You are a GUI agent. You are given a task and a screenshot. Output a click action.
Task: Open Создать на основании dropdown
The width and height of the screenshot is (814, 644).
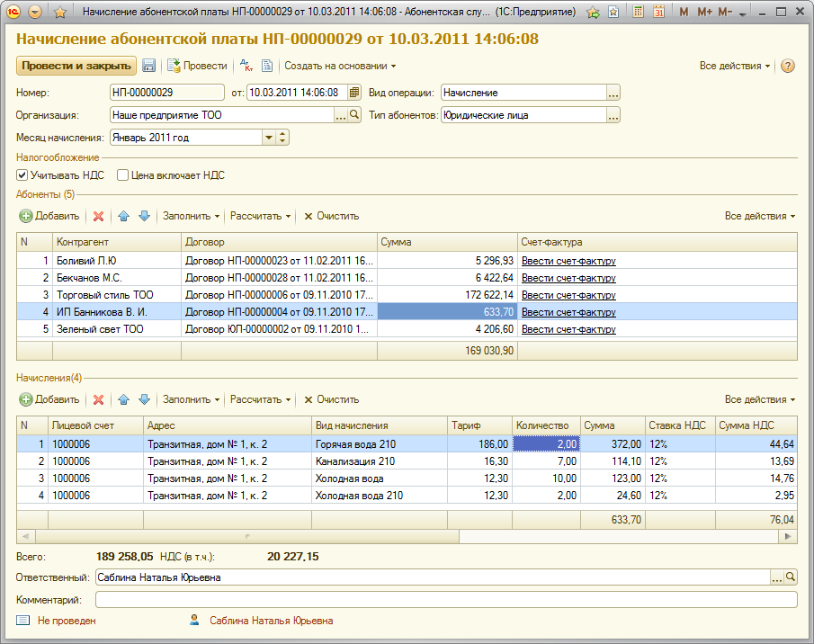[x=340, y=66]
